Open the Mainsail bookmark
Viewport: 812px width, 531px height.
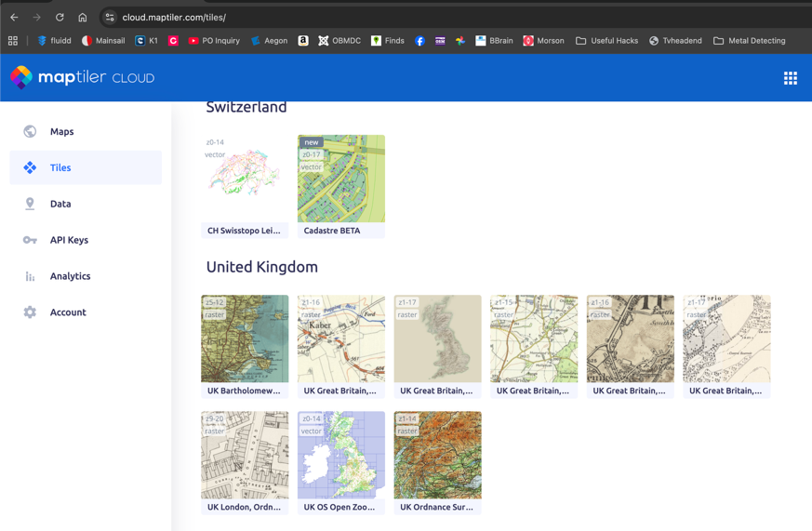tap(103, 40)
